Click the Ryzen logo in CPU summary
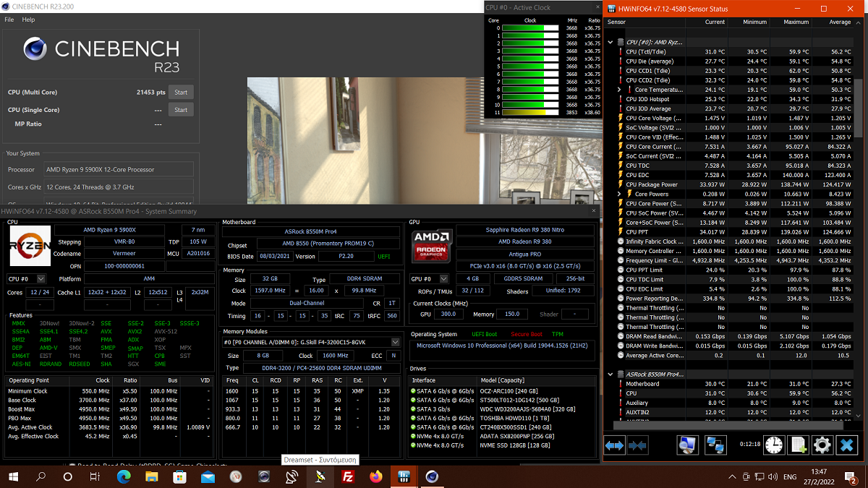Viewport: 868px width, 488px height. (29, 246)
